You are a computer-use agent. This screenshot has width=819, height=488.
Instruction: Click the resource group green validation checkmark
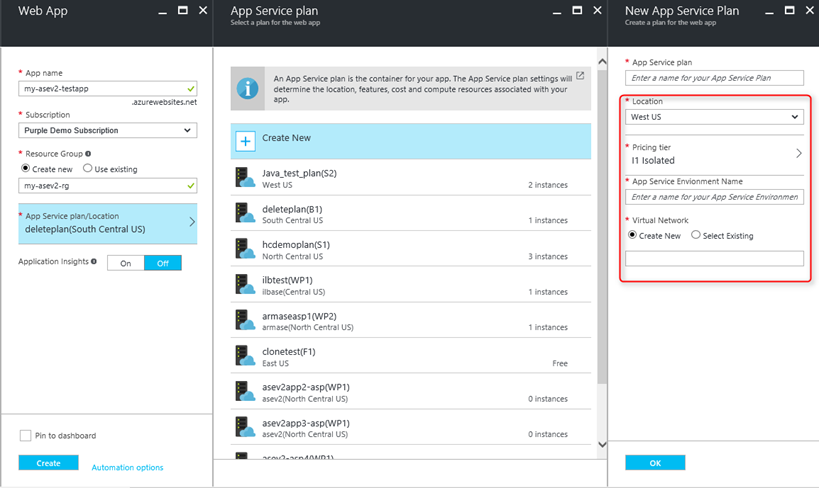pyautogui.click(x=191, y=185)
